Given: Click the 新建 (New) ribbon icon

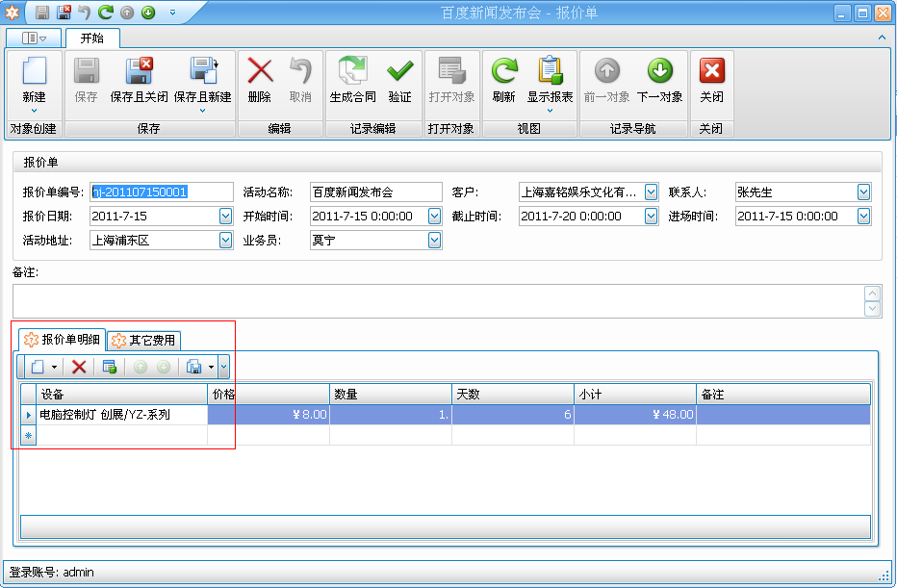Looking at the screenshot, I should [34, 71].
